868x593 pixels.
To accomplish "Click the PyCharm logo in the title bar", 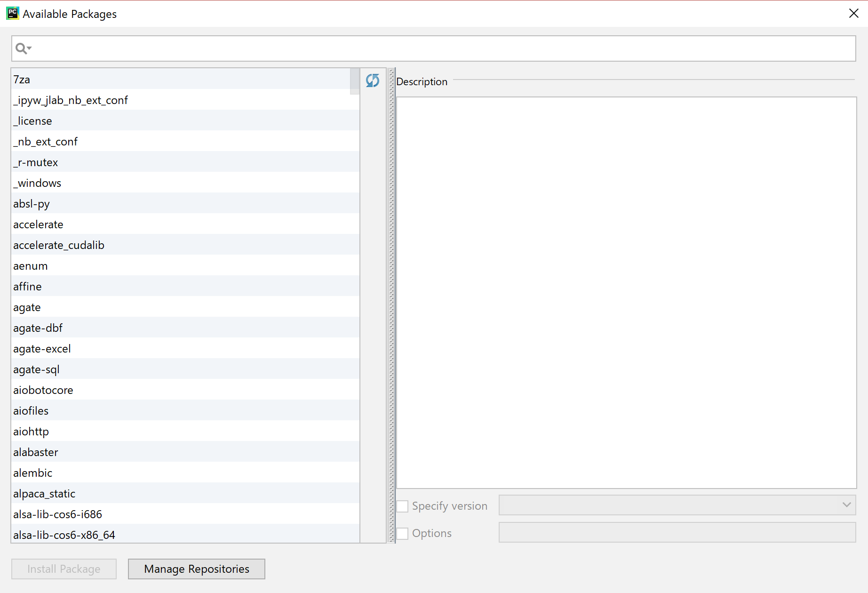I will point(12,13).
